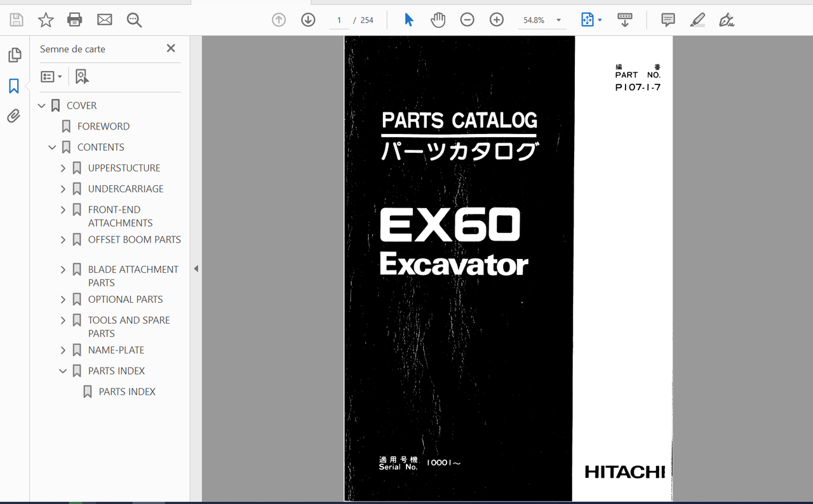The image size is (813, 504).
Task: Jump to the FOREWORD bookmark
Action: 104,126
